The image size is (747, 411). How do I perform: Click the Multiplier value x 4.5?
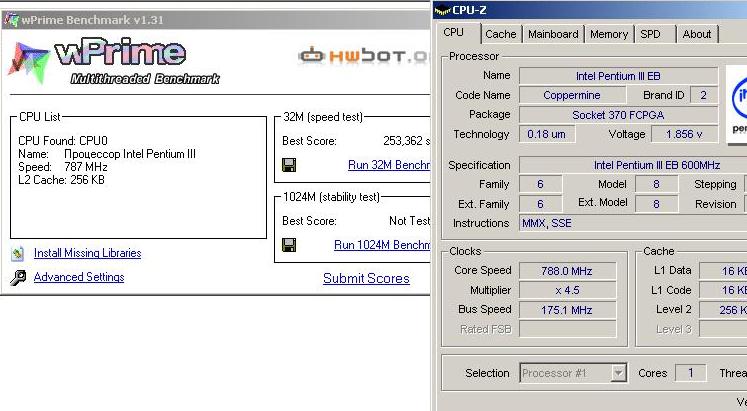click(567, 290)
